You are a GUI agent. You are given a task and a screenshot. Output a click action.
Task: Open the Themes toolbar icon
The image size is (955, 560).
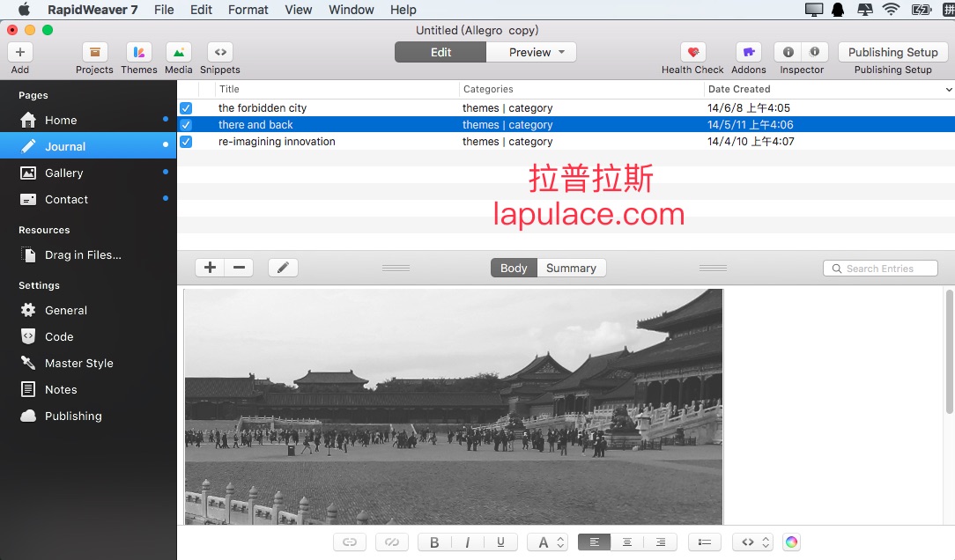[x=139, y=52]
